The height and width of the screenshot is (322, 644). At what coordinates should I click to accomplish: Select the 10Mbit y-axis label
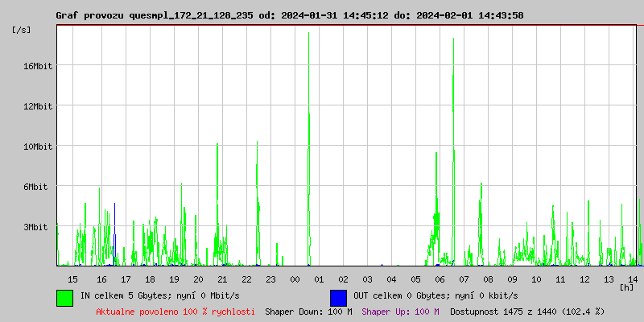(38, 147)
